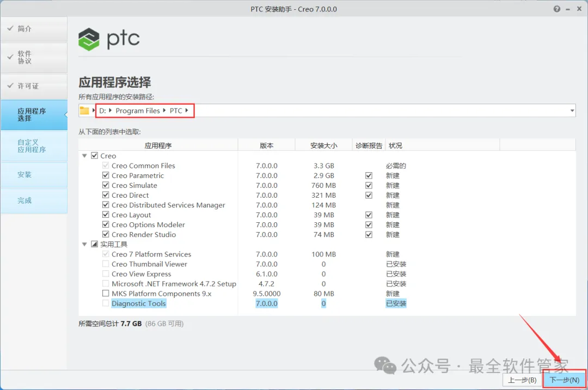Click the 3.3 GB size value

[x=323, y=166]
